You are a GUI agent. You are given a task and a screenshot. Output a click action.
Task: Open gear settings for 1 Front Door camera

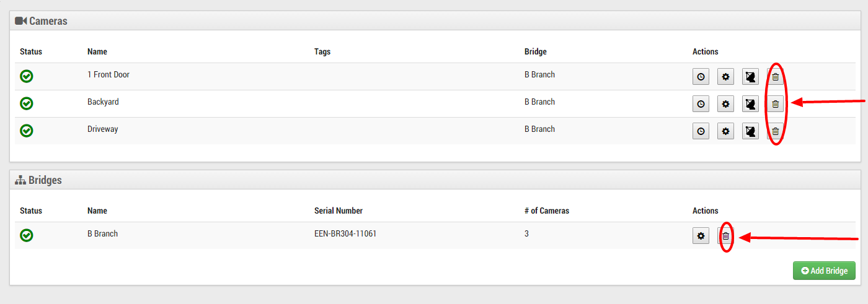coord(725,77)
